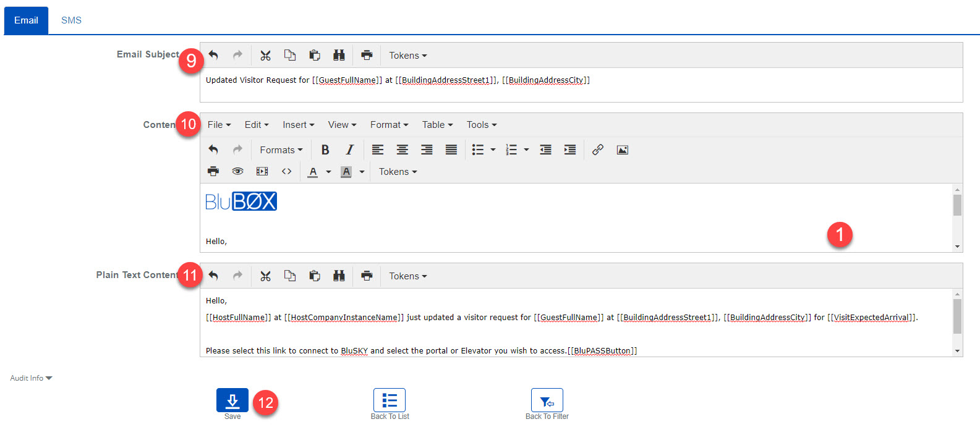
Task: Open the Insert menu
Action: (x=298, y=125)
